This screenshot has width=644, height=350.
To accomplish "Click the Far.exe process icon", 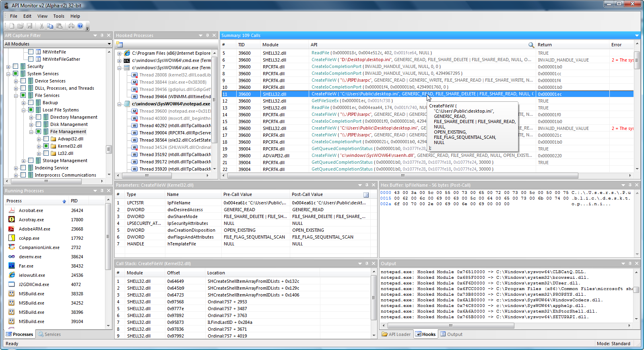I will 12,266.
